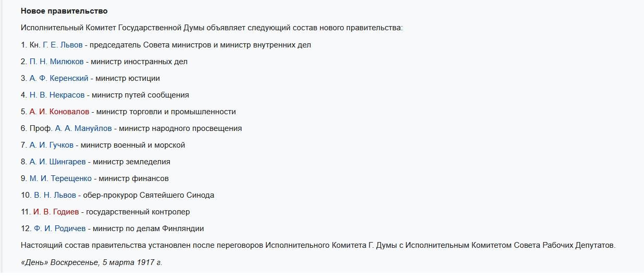
Task: Open the А. А. Мануйлов link
Action: (83, 128)
